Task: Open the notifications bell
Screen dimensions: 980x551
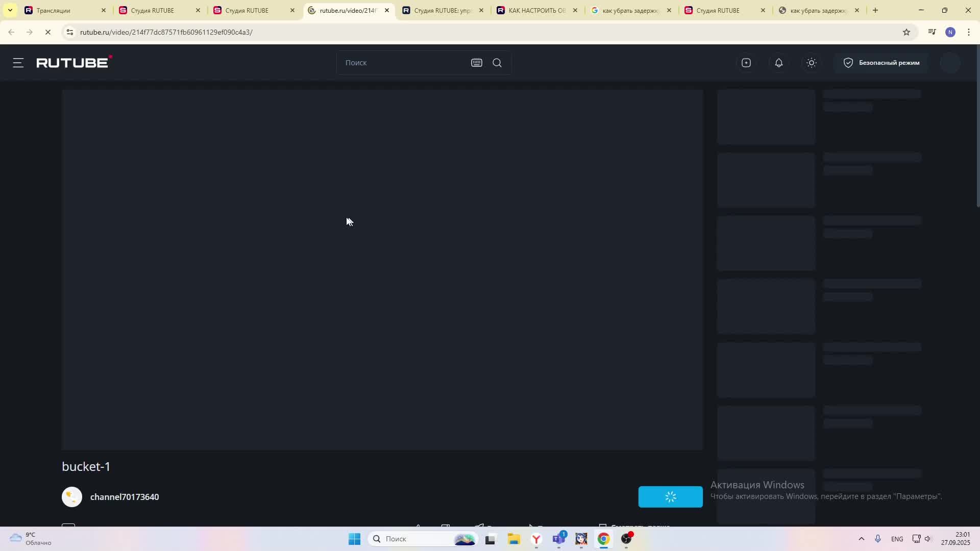Action: 778,63
